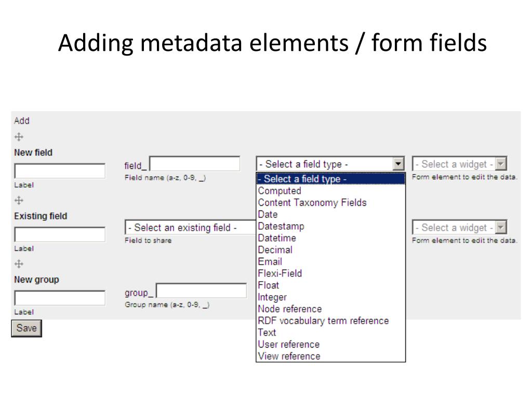Click the field_ name text box
Screen dimensions: 532x399
[x=195, y=164]
